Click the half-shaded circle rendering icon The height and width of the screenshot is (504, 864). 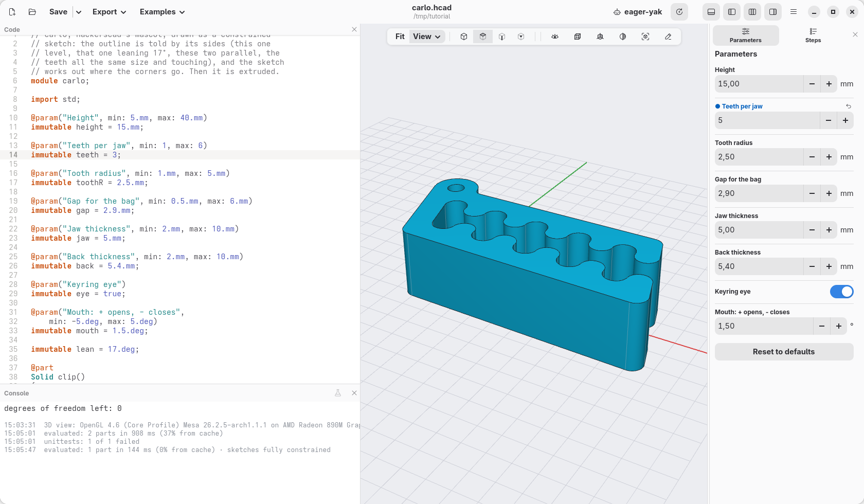coord(623,37)
